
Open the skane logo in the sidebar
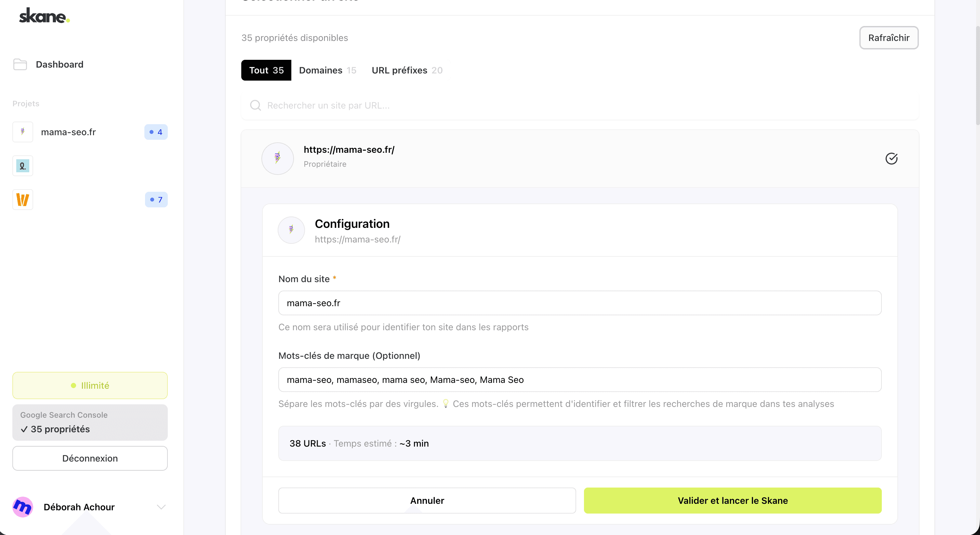click(44, 15)
